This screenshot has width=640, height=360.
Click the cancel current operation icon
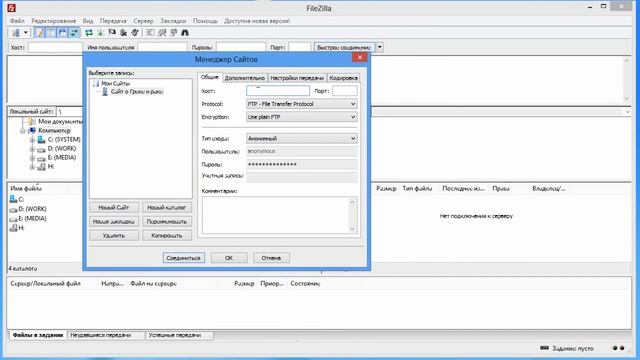pyautogui.click(x=112, y=33)
